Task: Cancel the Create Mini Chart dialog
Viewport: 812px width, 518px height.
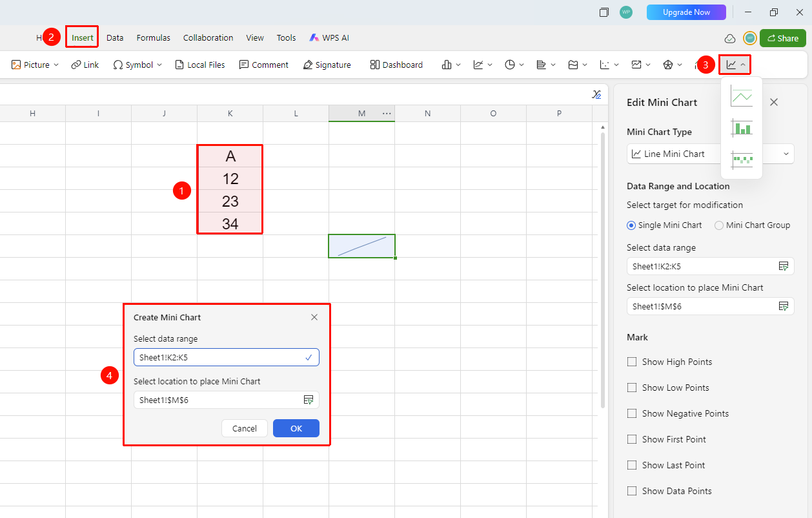Action: click(x=245, y=428)
